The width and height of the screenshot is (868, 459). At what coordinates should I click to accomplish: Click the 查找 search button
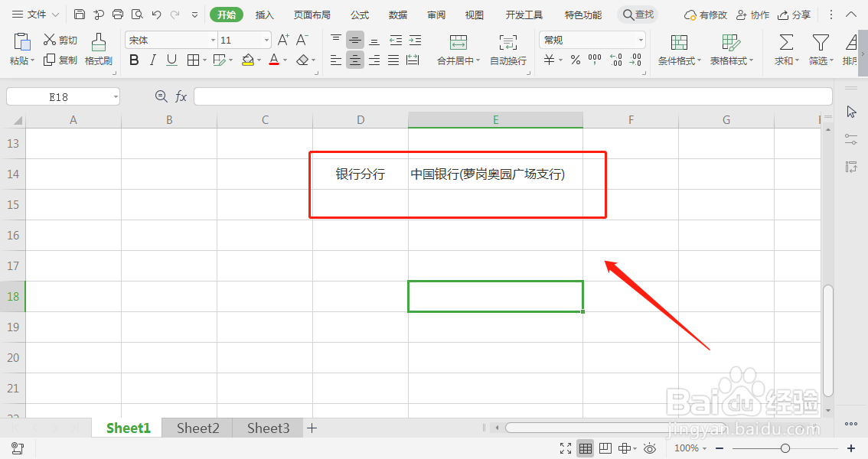[638, 15]
